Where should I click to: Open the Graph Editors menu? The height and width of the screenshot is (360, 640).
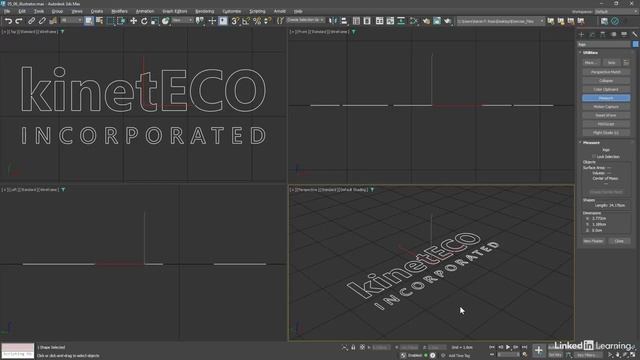pos(174,11)
